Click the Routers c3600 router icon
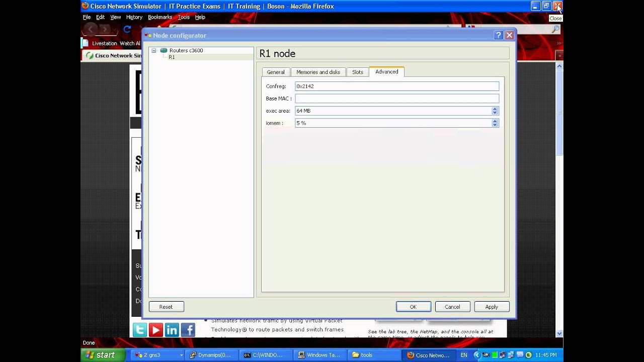 (164, 50)
